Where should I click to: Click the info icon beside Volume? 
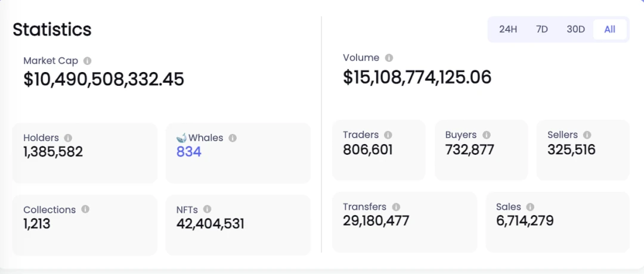point(389,58)
